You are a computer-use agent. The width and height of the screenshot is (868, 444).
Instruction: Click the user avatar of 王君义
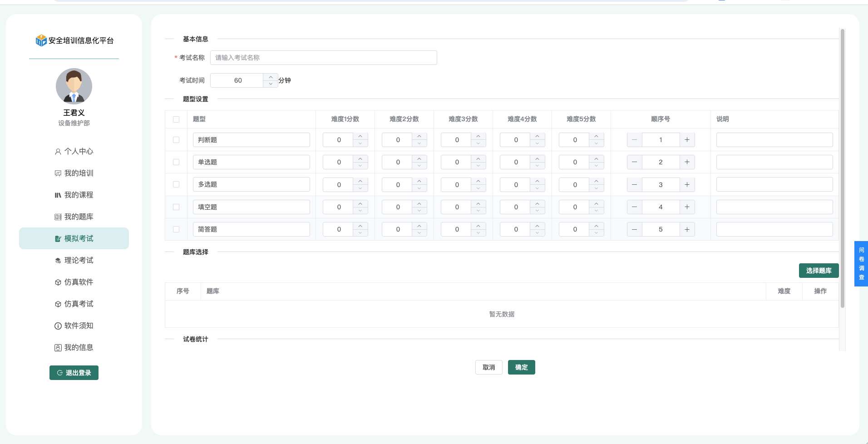click(x=74, y=86)
